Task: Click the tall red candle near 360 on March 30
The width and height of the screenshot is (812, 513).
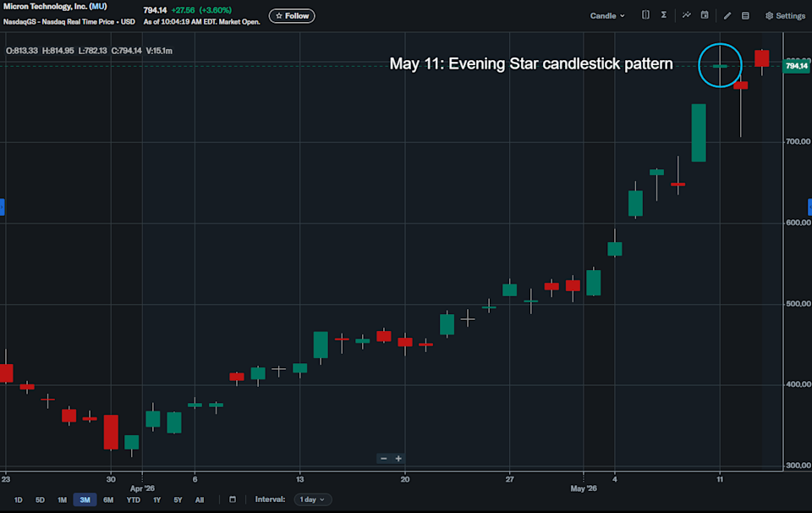Action: 111,433
